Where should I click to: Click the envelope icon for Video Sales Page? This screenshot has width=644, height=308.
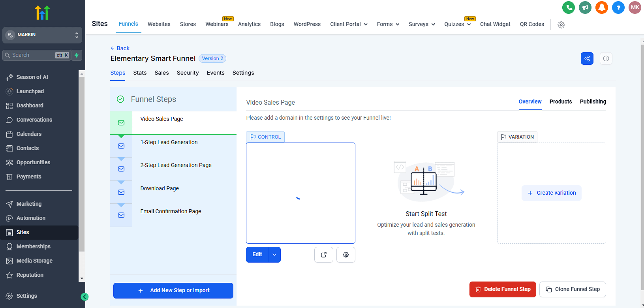pyautogui.click(x=121, y=123)
